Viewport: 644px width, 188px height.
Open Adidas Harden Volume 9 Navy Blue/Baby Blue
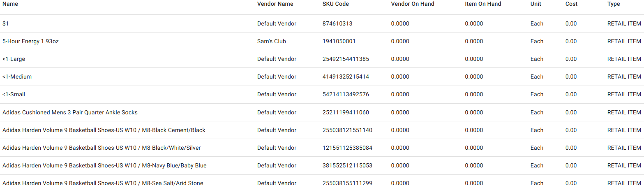pyautogui.click(x=104, y=166)
